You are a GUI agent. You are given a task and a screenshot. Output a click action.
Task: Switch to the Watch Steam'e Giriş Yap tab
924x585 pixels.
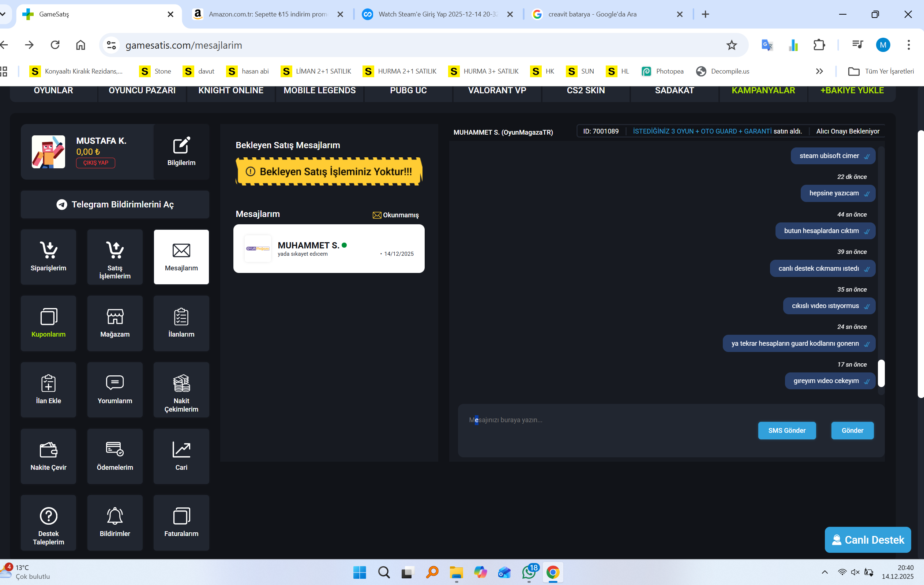[x=438, y=14]
